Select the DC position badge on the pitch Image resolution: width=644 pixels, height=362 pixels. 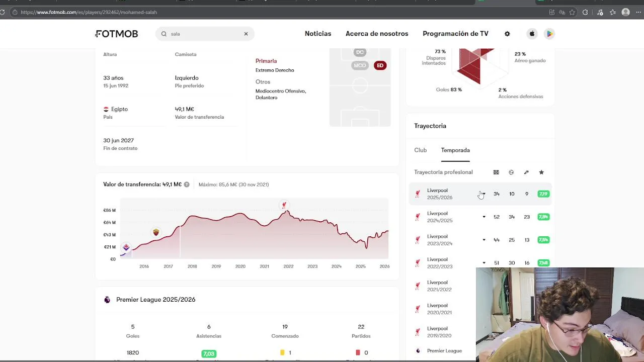coord(360,52)
